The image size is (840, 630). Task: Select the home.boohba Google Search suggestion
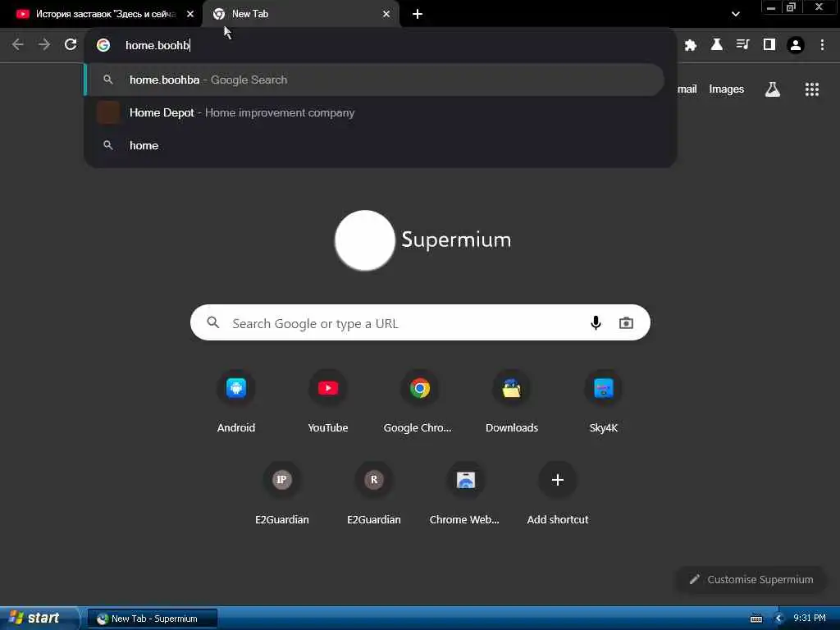tap(375, 80)
